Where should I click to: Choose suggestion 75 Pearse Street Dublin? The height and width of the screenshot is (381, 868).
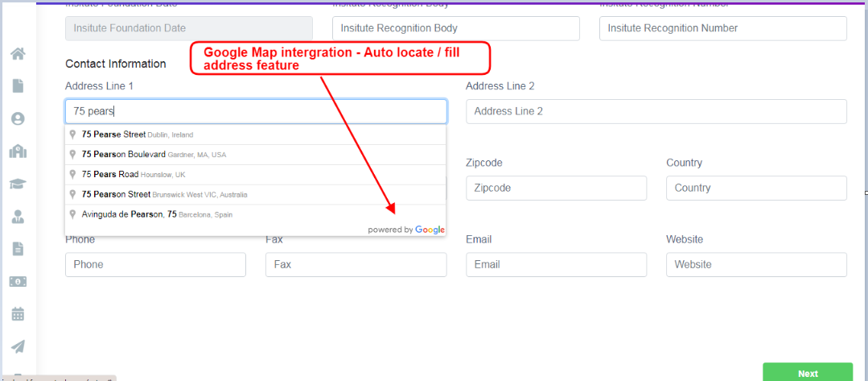pos(255,135)
